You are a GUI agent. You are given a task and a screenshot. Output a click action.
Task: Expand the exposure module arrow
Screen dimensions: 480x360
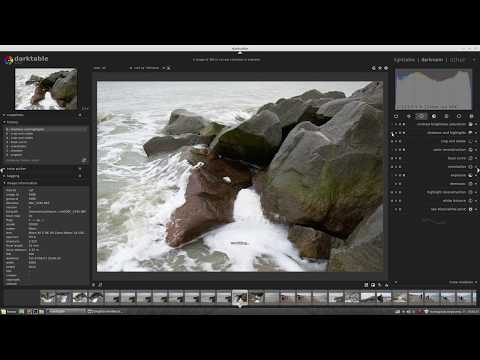coord(476,175)
